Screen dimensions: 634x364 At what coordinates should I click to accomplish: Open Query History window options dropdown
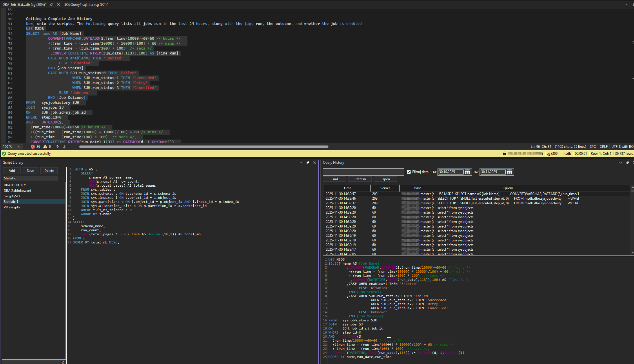[x=621, y=163]
